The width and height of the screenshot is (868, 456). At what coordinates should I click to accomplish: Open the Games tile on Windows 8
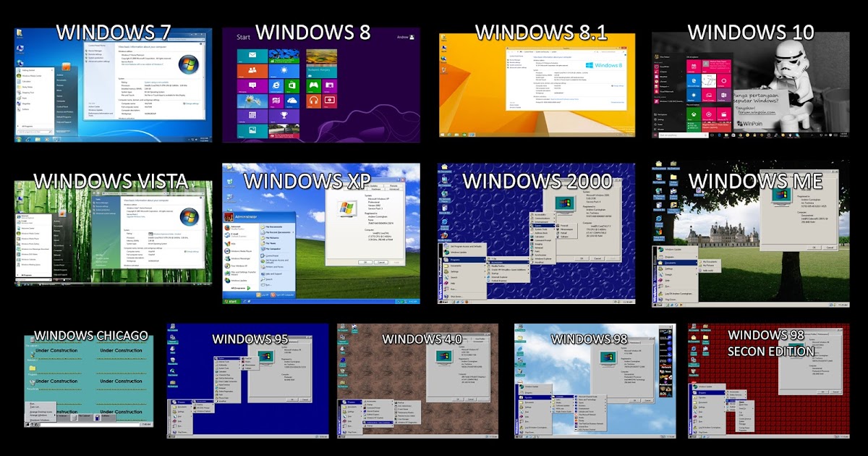313,85
